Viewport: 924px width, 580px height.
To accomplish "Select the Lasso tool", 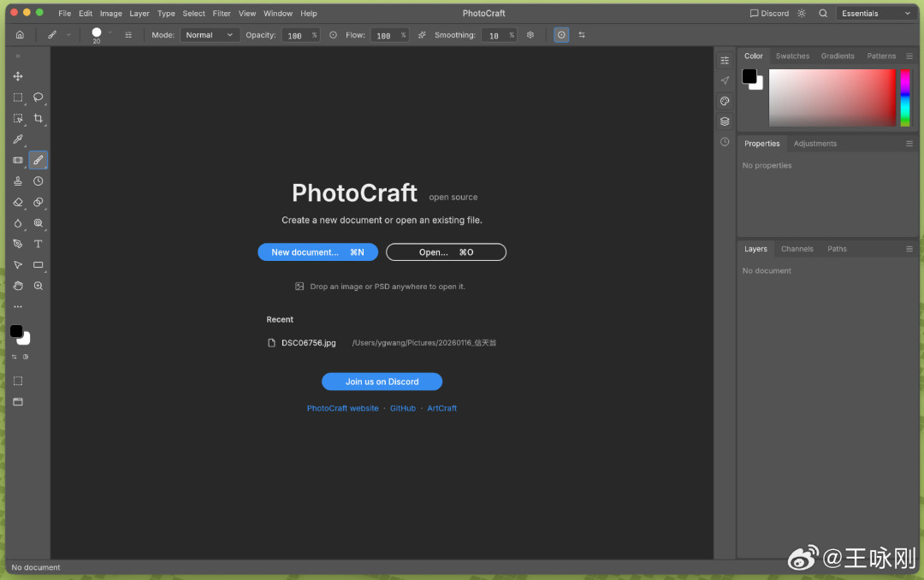I will [38, 98].
